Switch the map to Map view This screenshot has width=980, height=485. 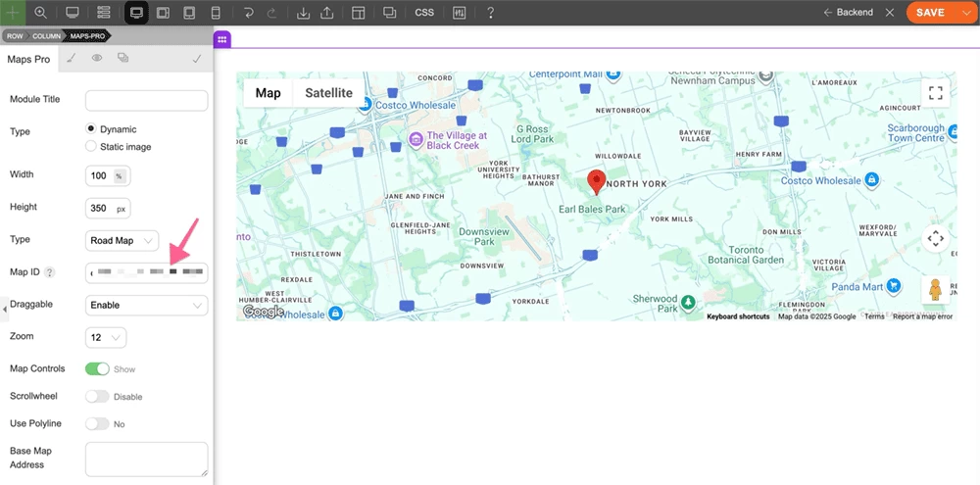click(x=269, y=93)
